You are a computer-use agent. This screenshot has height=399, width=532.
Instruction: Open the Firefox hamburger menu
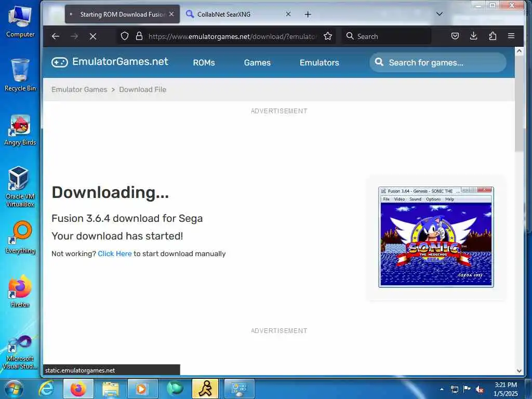click(511, 36)
